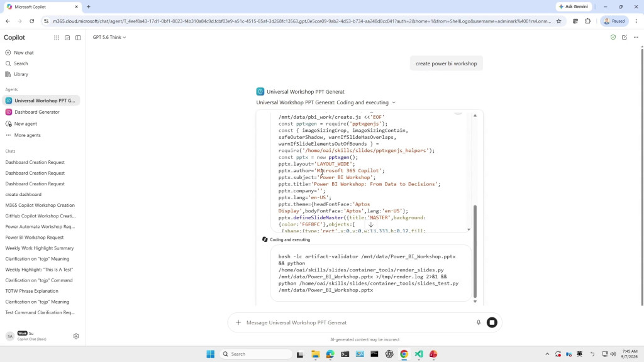Open Weekly Work Highlight Summary chat
The width and height of the screenshot is (644, 362).
point(40,248)
